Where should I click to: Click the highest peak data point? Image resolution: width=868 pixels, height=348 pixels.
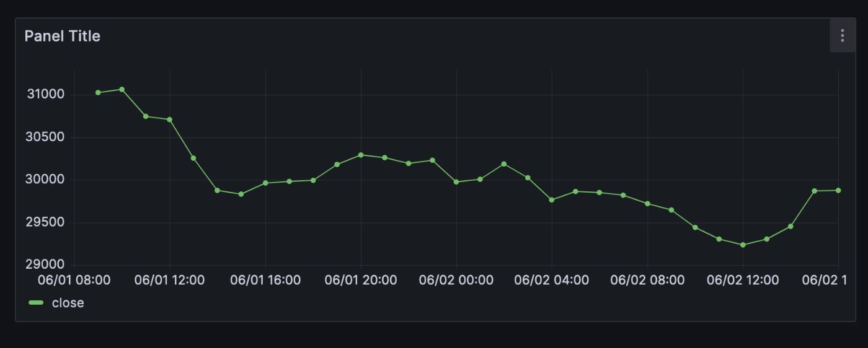122,90
